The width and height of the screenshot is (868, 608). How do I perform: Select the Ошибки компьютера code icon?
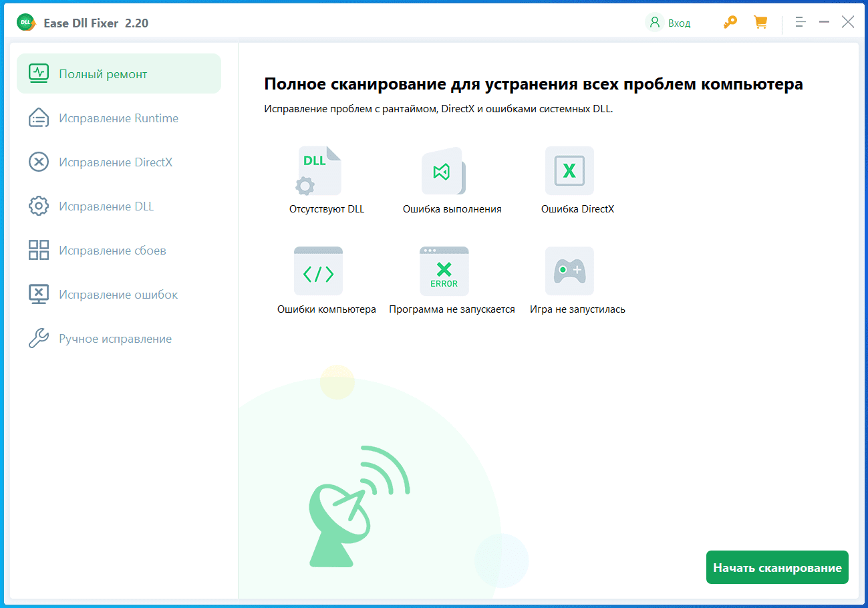(319, 271)
